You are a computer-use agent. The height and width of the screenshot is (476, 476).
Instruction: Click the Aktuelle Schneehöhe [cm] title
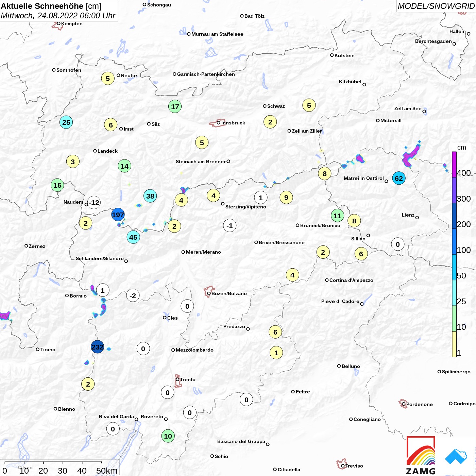[x=51, y=6]
